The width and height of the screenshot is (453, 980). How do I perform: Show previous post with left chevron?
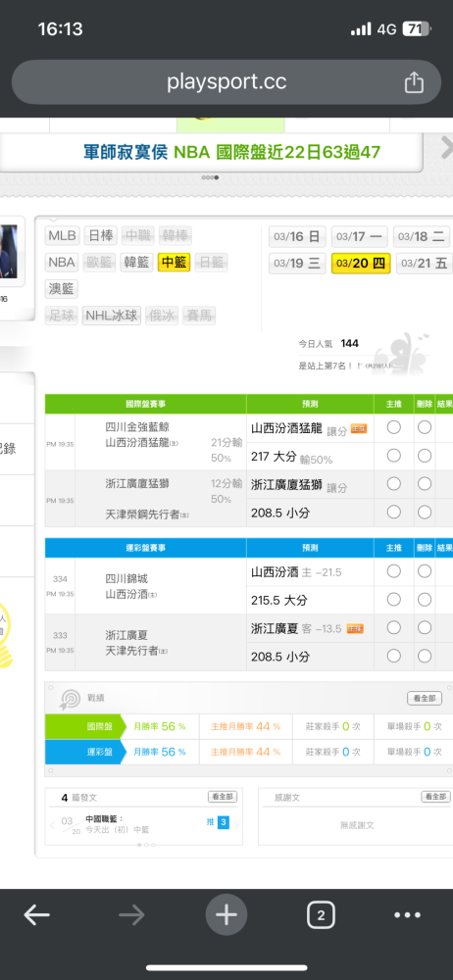click(x=53, y=824)
